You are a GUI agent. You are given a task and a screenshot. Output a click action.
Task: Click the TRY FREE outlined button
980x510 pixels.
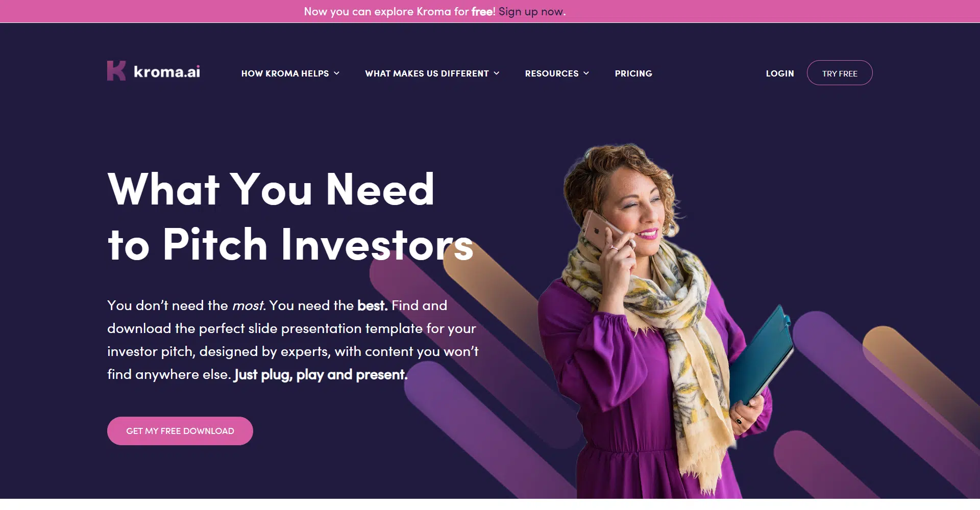tap(840, 73)
